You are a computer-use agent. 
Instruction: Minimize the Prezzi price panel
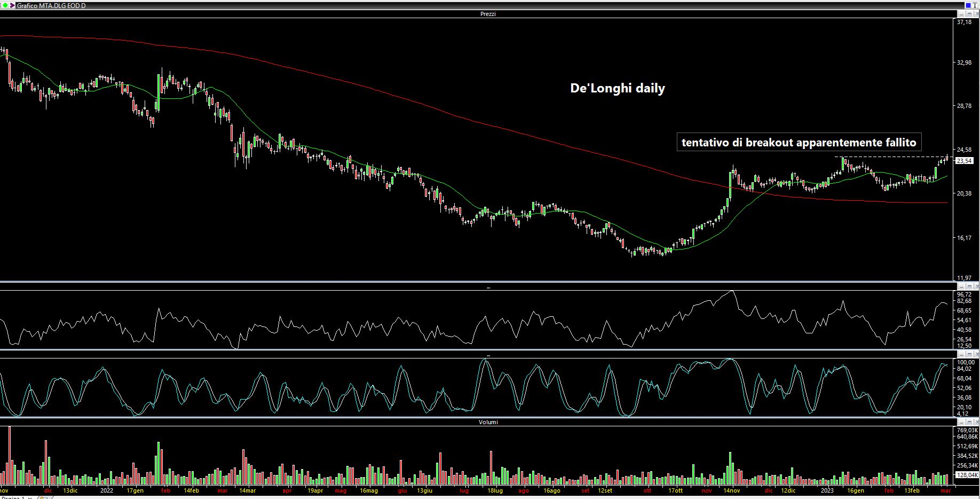[961, 14]
